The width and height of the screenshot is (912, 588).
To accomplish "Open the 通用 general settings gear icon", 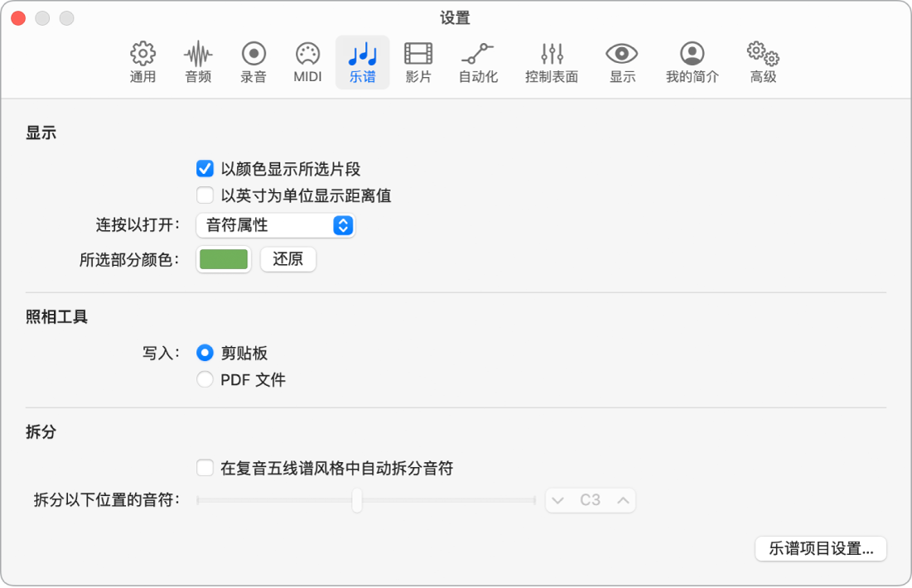I will point(142,61).
